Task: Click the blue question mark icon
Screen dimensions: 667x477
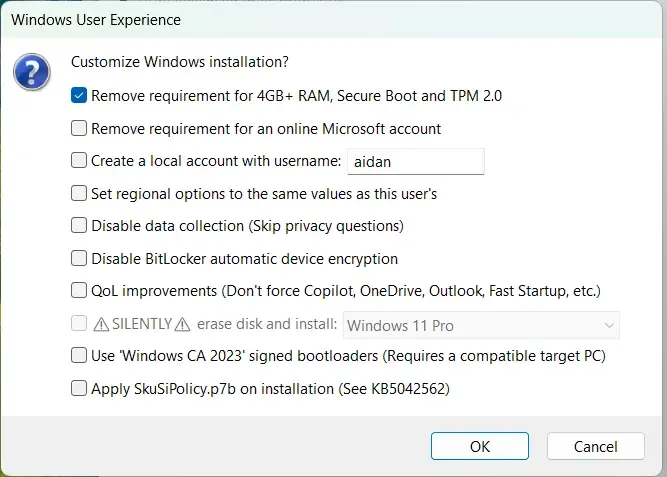Action: [x=32, y=71]
